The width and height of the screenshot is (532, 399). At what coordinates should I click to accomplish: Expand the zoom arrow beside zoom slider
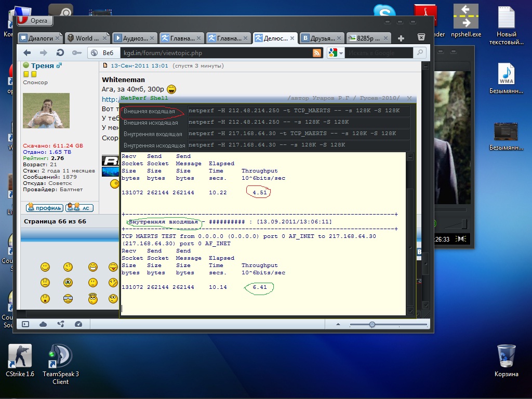point(338,324)
